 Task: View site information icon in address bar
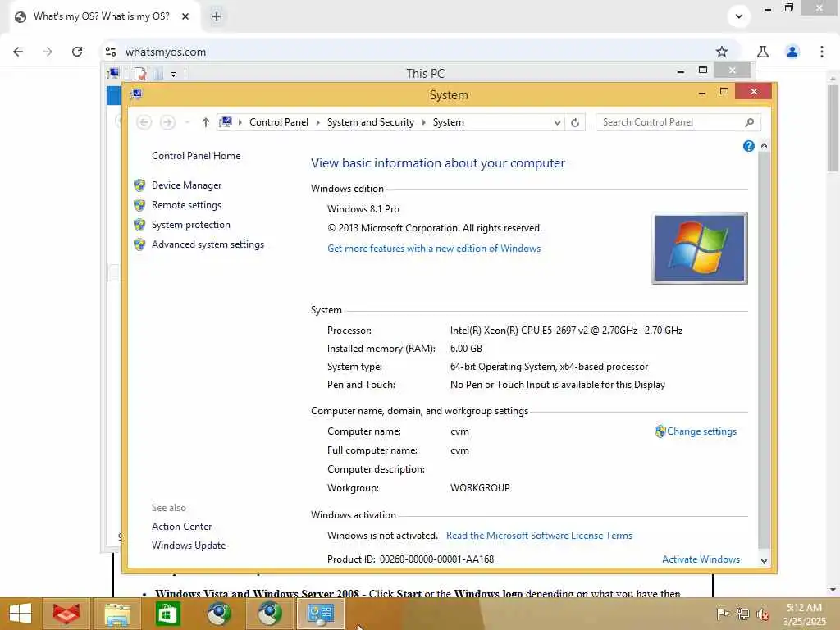(111, 52)
